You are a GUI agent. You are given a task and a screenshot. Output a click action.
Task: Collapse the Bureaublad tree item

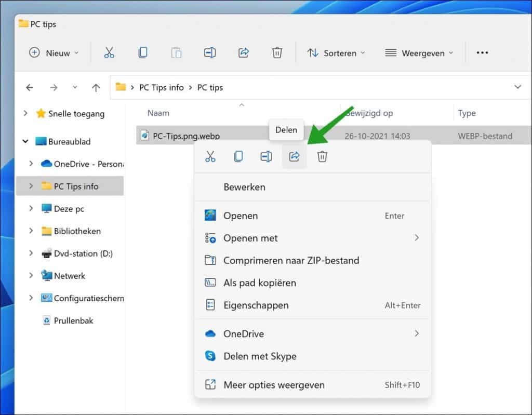25,141
